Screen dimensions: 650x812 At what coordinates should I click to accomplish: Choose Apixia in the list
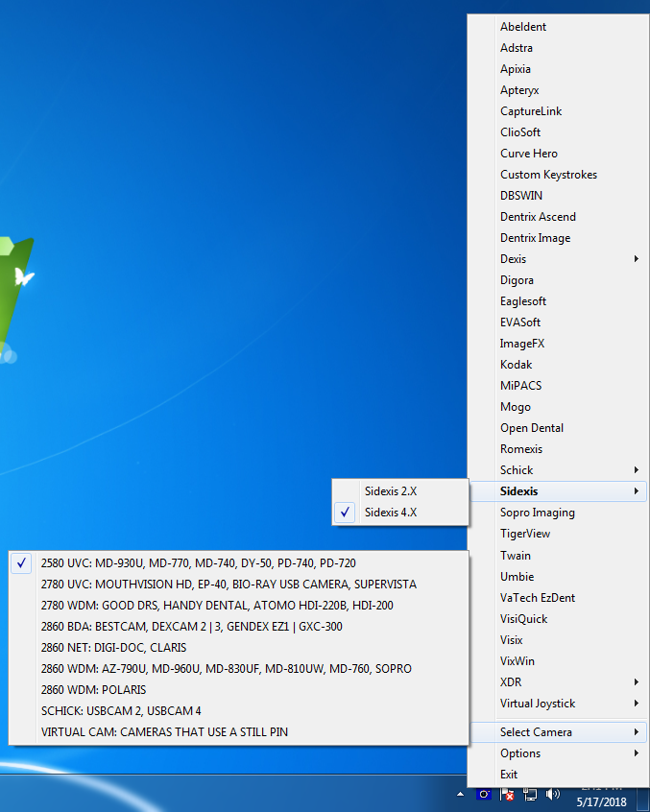(559, 69)
